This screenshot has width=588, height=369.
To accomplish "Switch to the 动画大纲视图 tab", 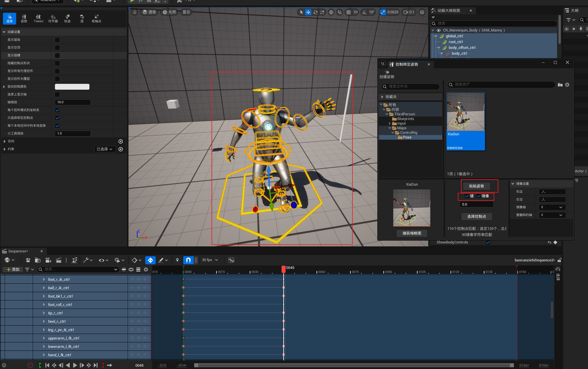I will (x=449, y=11).
